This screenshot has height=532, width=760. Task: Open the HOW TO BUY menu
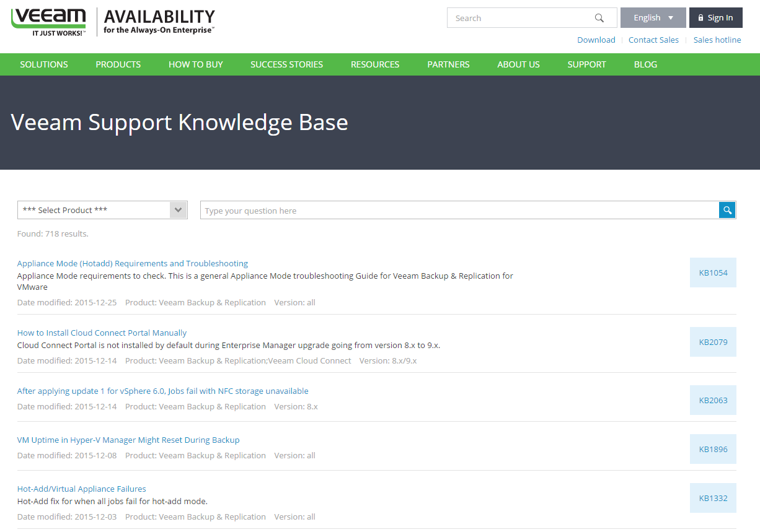pos(196,64)
